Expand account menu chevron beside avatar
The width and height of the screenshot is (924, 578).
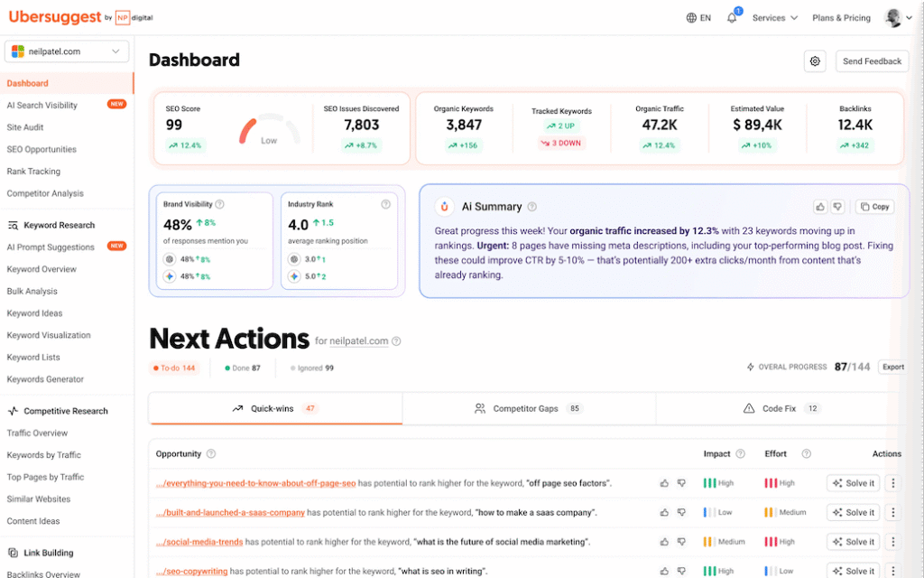pyautogui.click(x=910, y=18)
